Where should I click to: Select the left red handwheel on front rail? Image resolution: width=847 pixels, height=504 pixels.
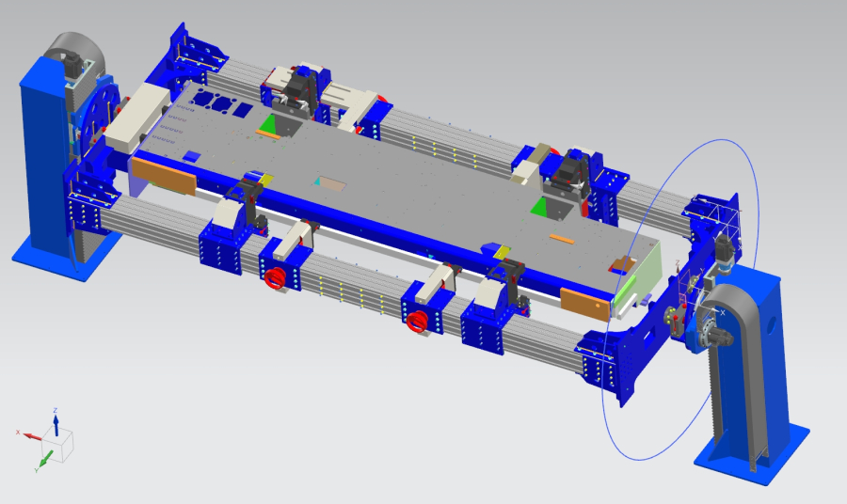[277, 279]
